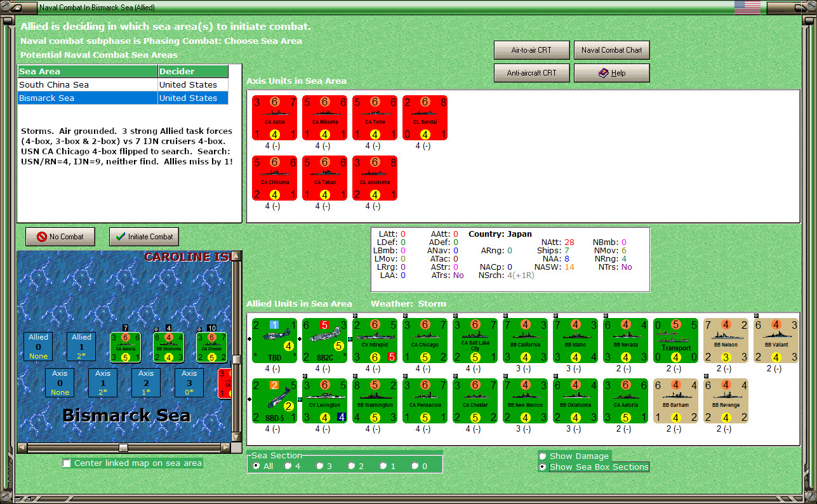The width and height of the screenshot is (817, 504).
Task: Click the Allied 0 sea box on map
Action: (x=38, y=347)
